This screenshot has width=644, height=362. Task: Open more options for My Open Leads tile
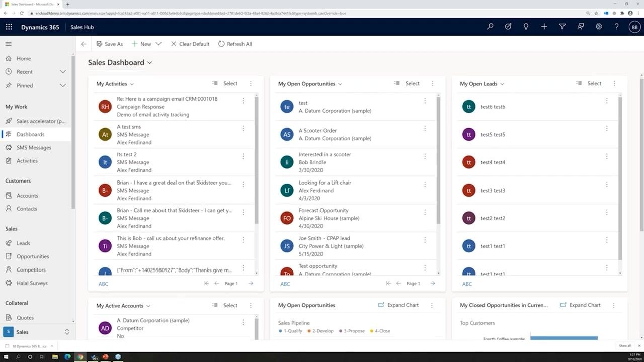[614, 84]
